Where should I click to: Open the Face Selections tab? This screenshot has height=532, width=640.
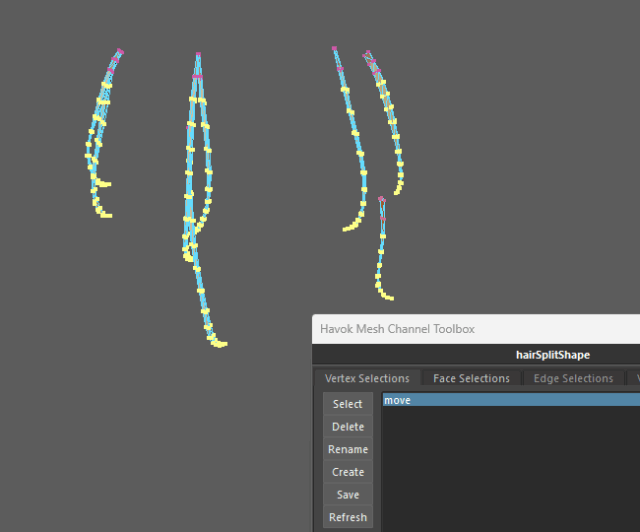tap(471, 378)
